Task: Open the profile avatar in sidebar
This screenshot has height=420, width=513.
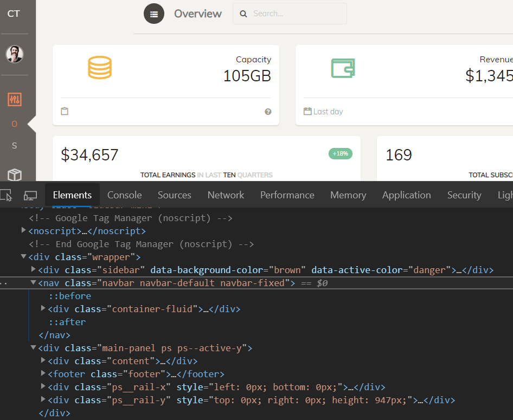Action: coord(15,54)
